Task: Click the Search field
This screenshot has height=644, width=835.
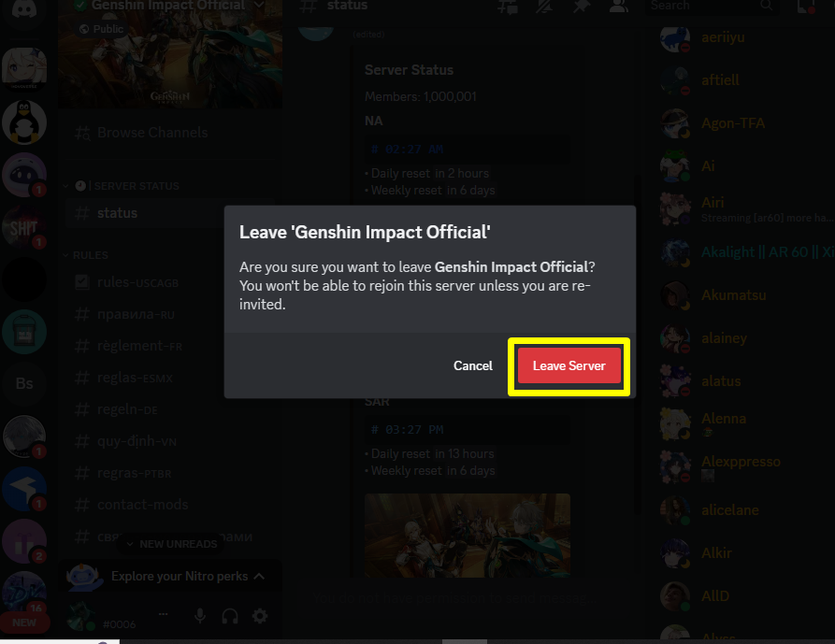Action: [711, 6]
